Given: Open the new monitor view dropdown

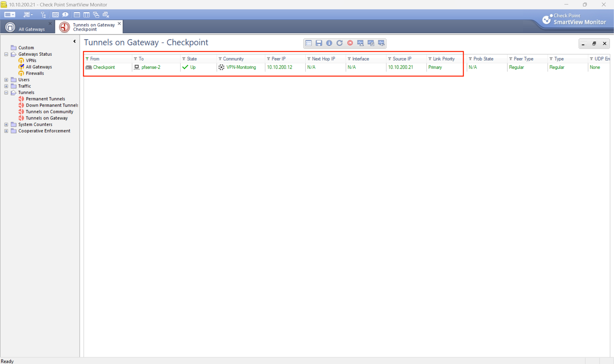Looking at the screenshot, I should (28, 15).
